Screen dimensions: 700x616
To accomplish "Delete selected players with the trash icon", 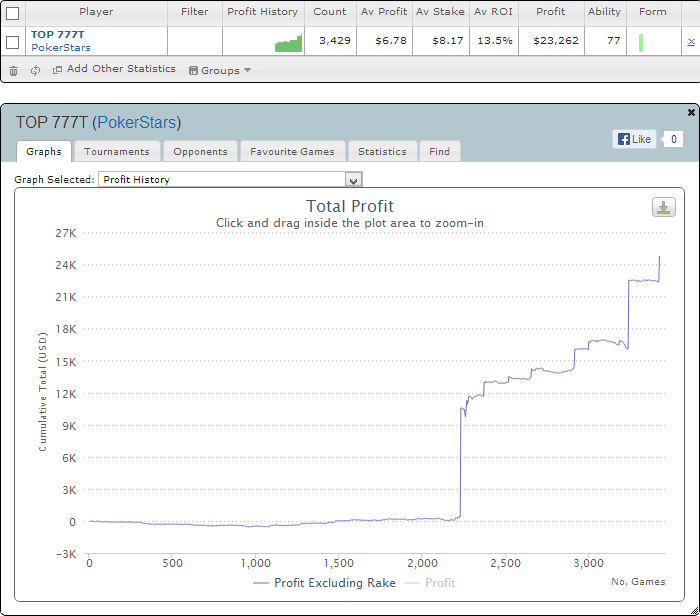I will click(13, 71).
